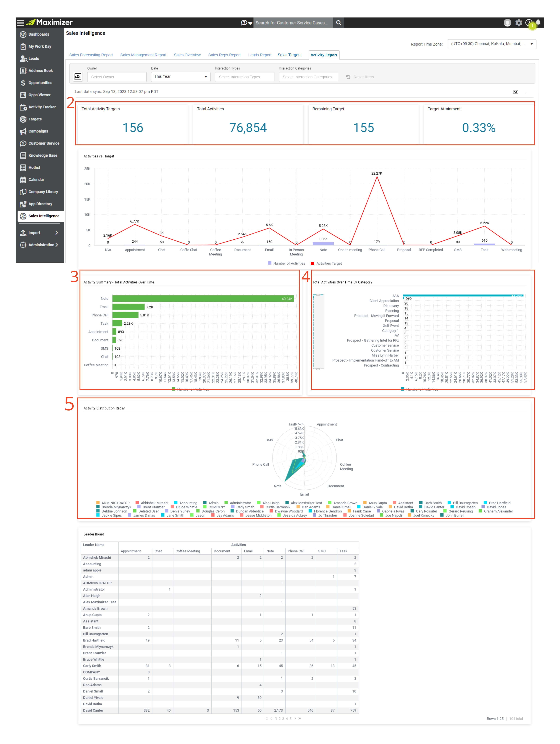The image size is (560, 744).
Task: Open the Date 'This Year' dropdown
Action: [x=181, y=77]
